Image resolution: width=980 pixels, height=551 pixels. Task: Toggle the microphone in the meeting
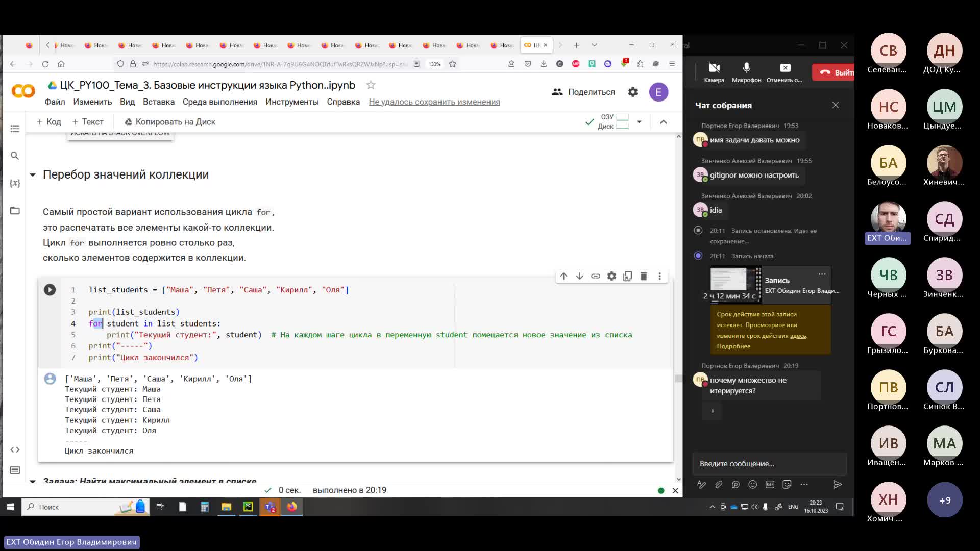pyautogui.click(x=746, y=72)
